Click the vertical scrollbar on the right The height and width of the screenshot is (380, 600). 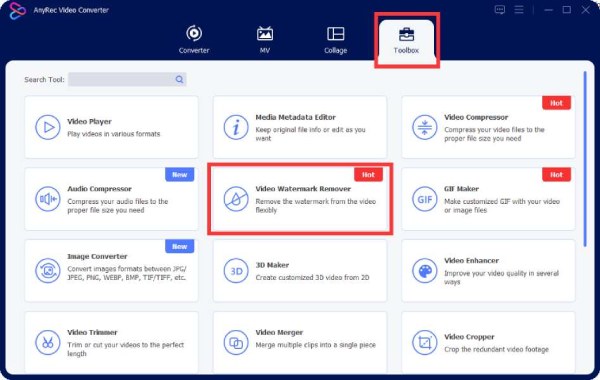coord(585,159)
